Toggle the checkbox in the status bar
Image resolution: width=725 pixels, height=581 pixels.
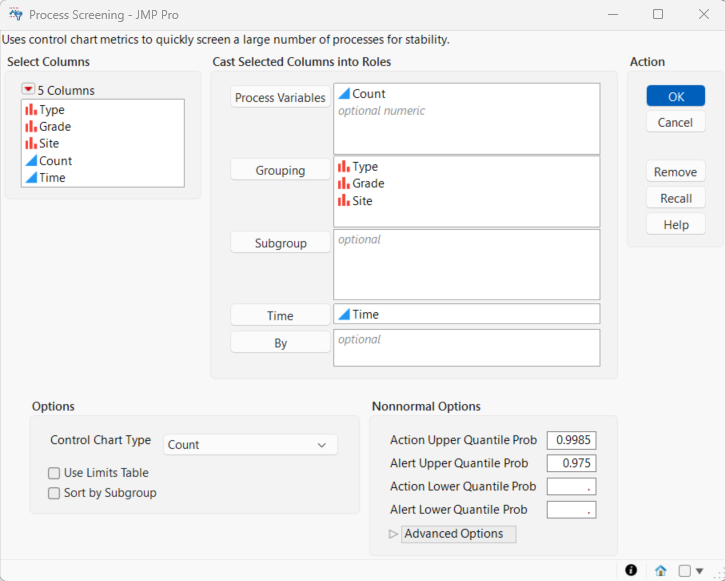point(684,571)
